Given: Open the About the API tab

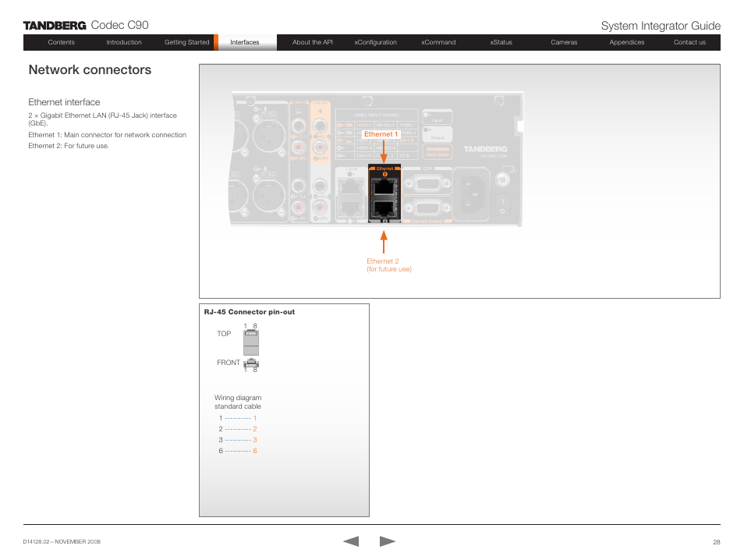Looking at the screenshot, I should [x=312, y=42].
